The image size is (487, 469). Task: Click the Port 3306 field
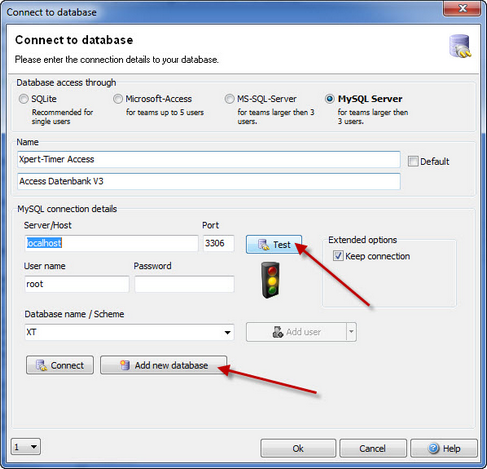219,243
